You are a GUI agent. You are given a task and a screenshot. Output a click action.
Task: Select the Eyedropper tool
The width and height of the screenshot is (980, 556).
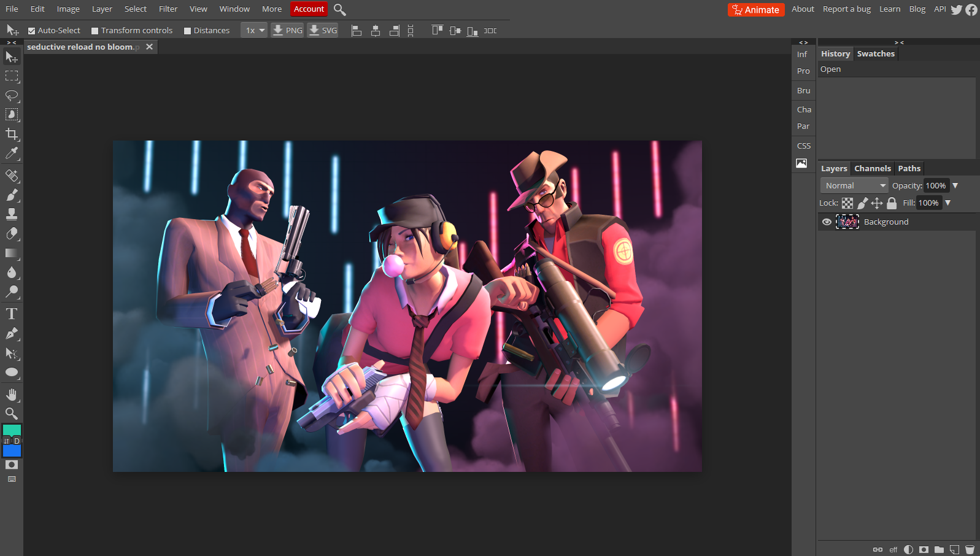pyautogui.click(x=12, y=153)
